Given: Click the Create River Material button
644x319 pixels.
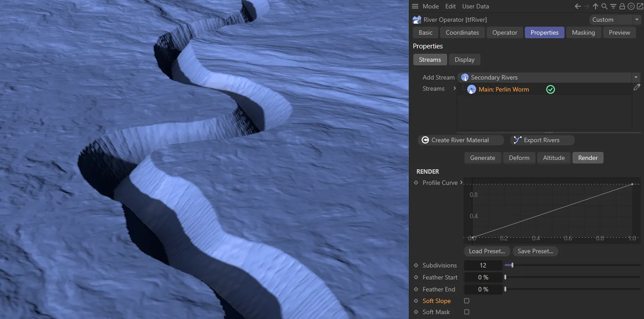Looking at the screenshot, I should pos(460,140).
